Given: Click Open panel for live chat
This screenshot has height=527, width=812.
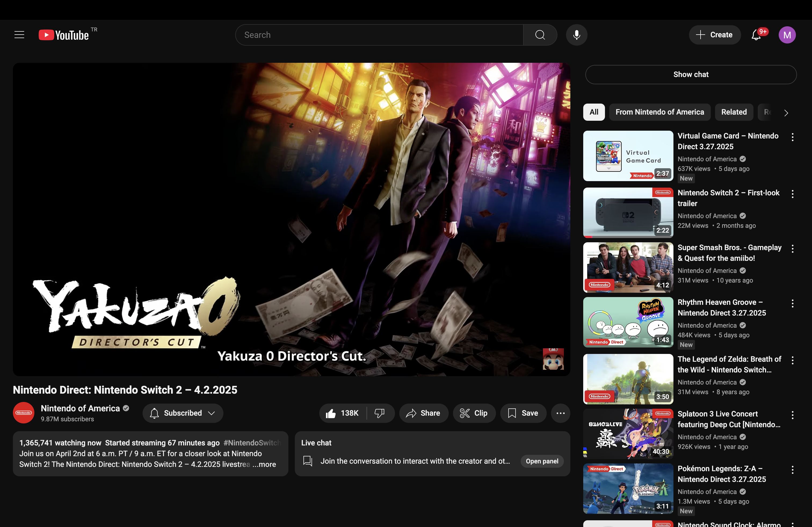Looking at the screenshot, I should pyautogui.click(x=542, y=461).
